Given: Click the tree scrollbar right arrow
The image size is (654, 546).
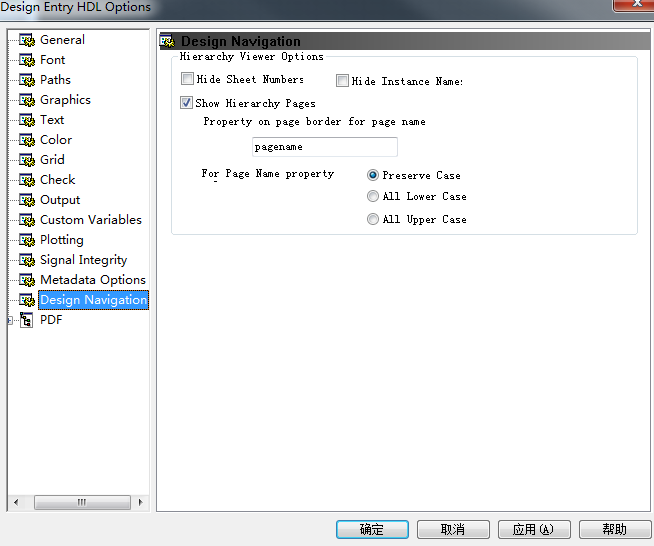Looking at the screenshot, I should point(141,502).
